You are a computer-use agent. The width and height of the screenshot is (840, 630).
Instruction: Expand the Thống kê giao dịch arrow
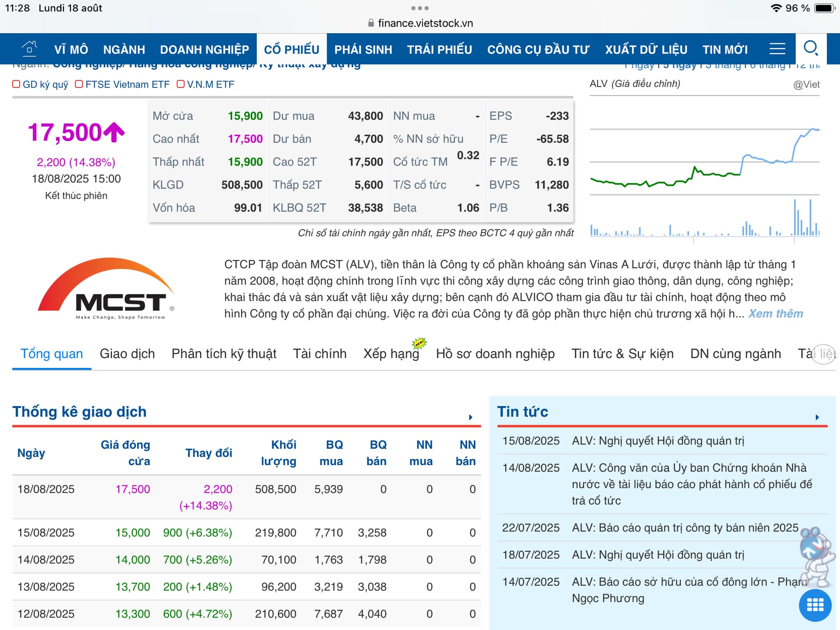[x=470, y=417]
